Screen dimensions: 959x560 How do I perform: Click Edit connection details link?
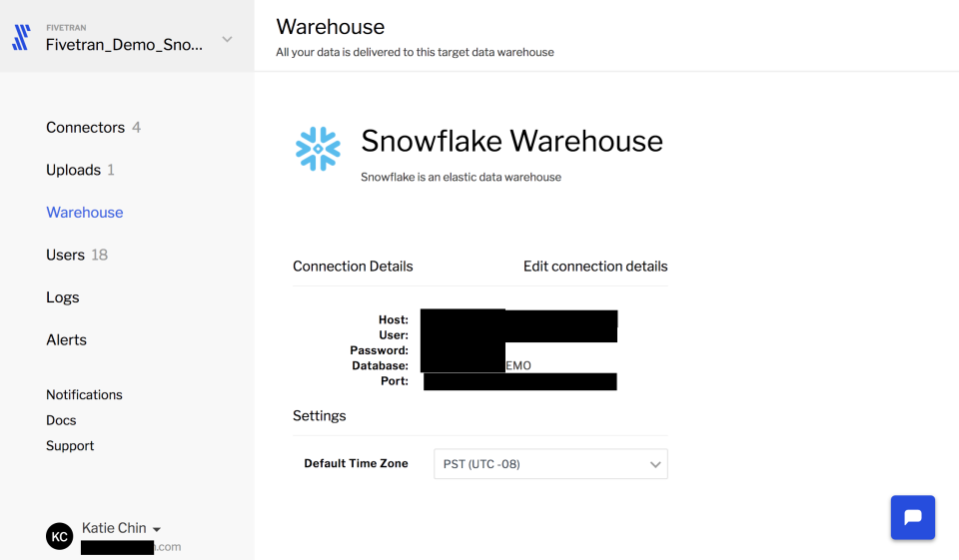(x=595, y=267)
